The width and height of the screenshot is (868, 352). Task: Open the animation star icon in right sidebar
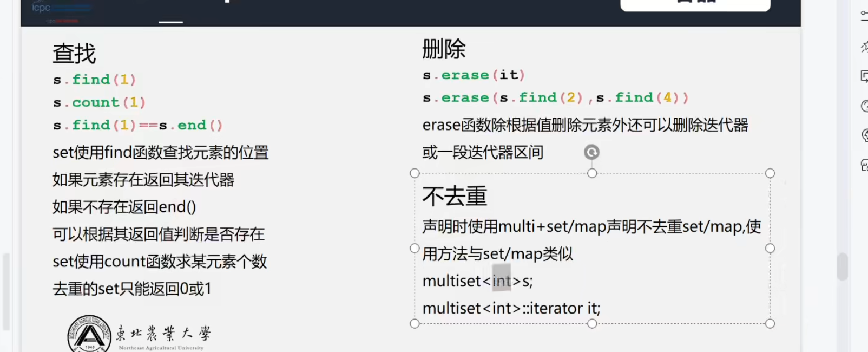coord(864,47)
